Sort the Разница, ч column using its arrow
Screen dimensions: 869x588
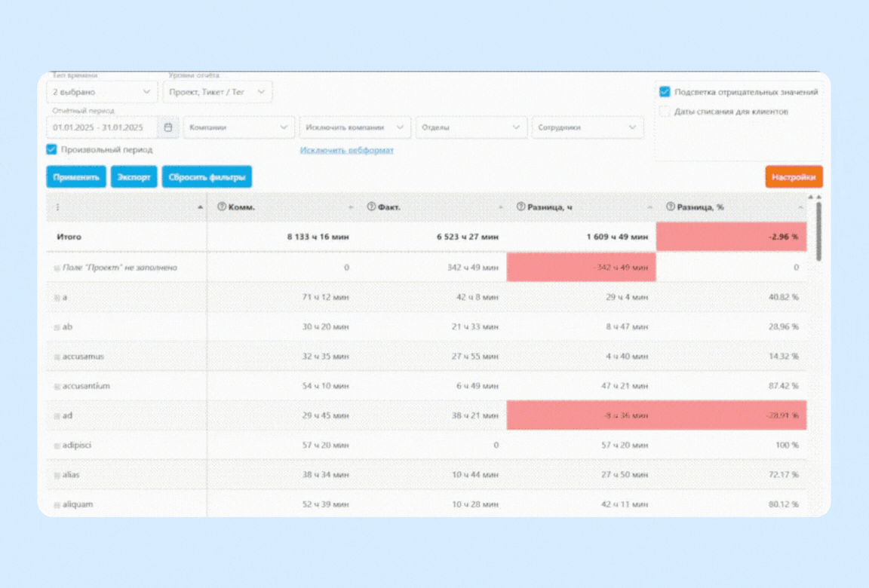tap(650, 207)
